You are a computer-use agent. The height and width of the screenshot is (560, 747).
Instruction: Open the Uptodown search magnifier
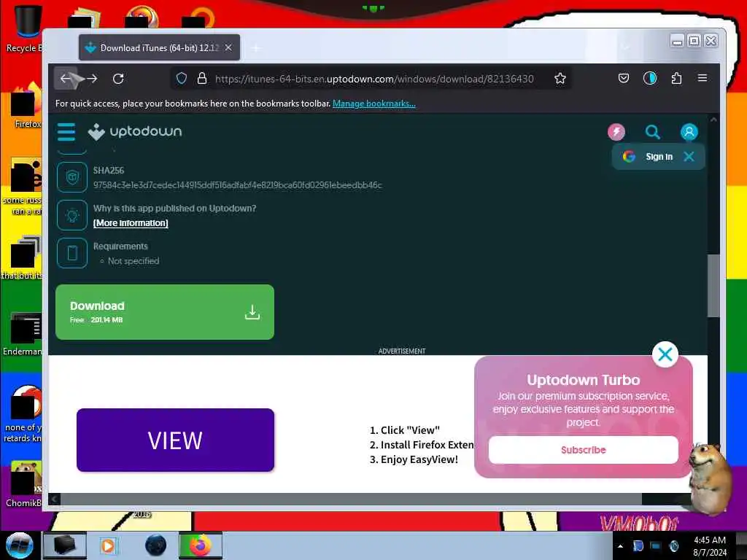653,132
